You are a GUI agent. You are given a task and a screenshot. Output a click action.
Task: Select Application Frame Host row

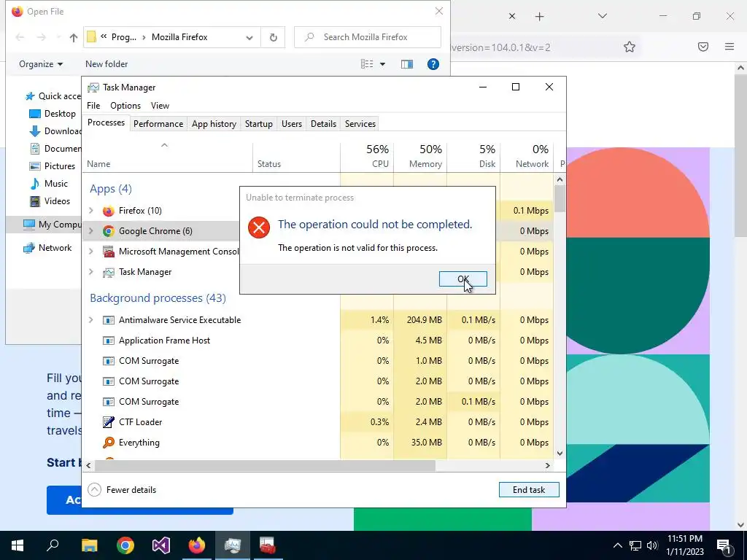click(317, 341)
